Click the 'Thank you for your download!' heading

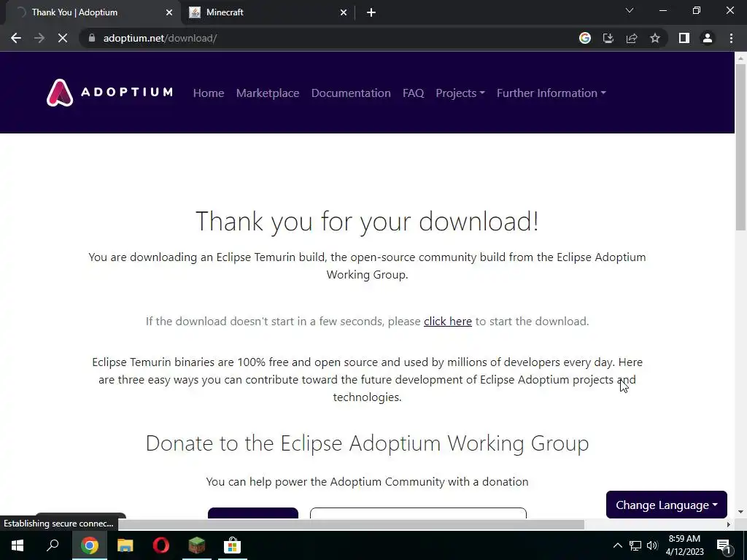(368, 222)
